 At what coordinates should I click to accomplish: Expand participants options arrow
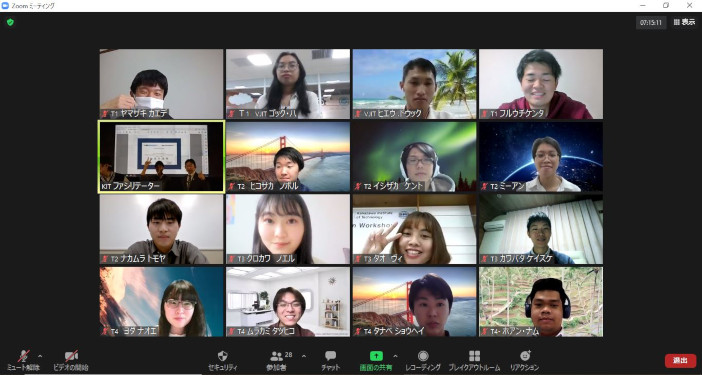point(304,356)
